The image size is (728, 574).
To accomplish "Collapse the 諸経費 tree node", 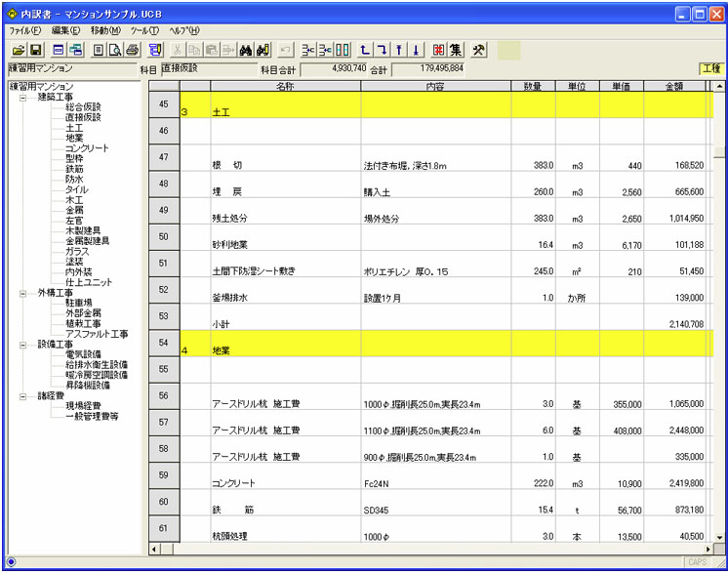I will [x=22, y=396].
